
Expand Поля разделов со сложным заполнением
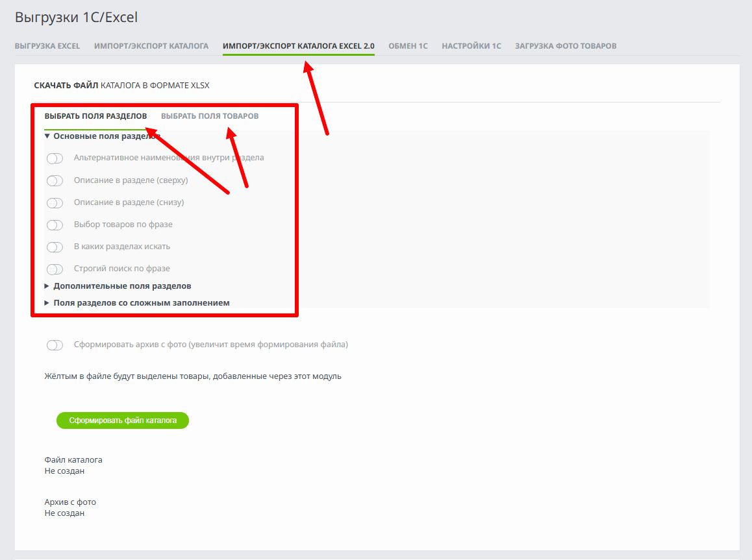click(x=136, y=303)
